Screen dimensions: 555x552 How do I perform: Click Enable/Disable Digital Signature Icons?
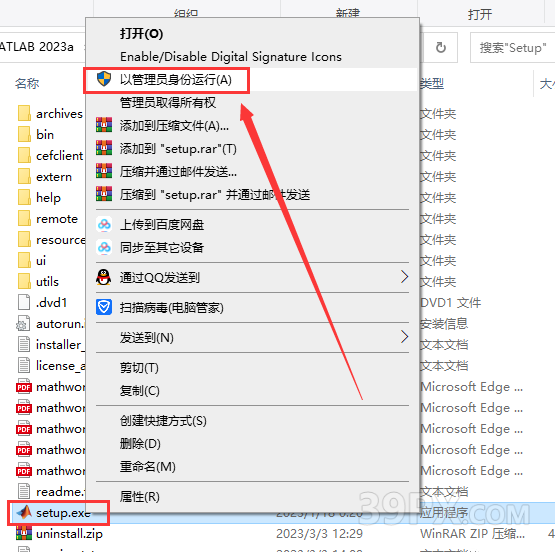(x=231, y=57)
